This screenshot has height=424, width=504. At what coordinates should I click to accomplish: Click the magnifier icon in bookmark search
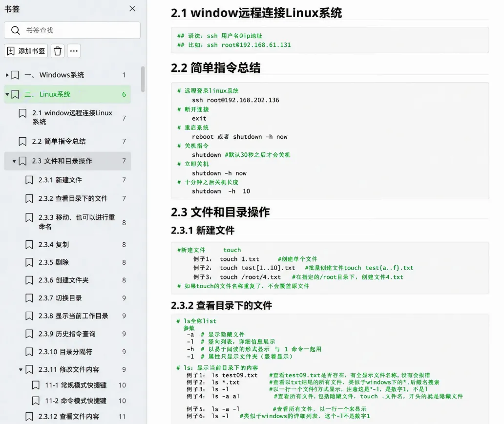click(x=15, y=30)
